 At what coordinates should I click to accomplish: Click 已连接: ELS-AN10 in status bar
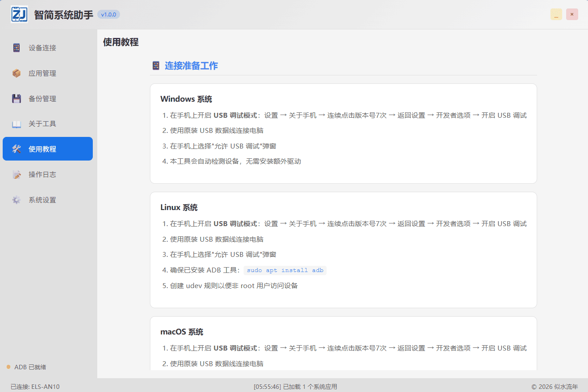(x=35, y=387)
